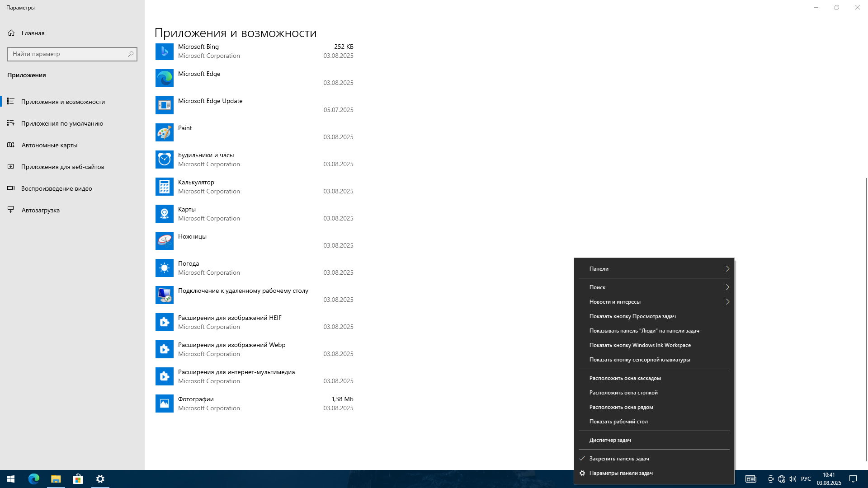Select Расположить окна стопкой
The height and width of the screenshot is (488, 868).
coord(654,393)
